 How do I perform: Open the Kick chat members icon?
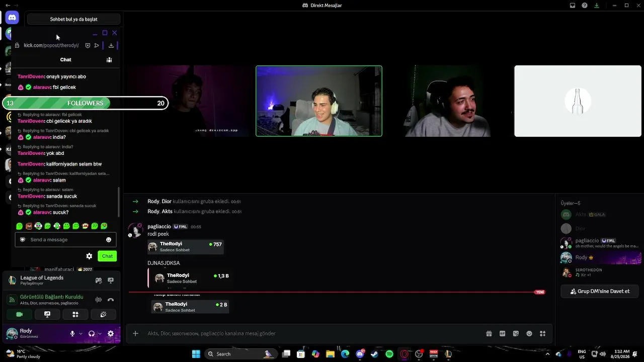coord(109,60)
